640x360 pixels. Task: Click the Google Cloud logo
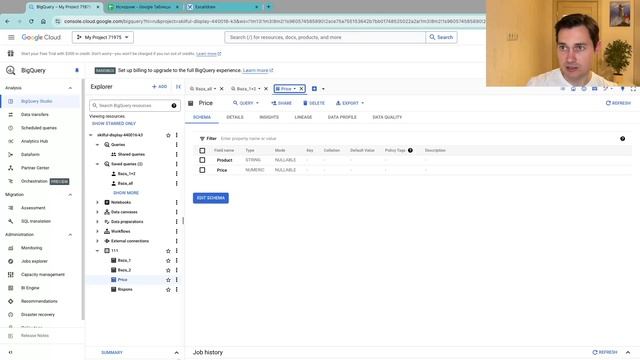tap(41, 37)
